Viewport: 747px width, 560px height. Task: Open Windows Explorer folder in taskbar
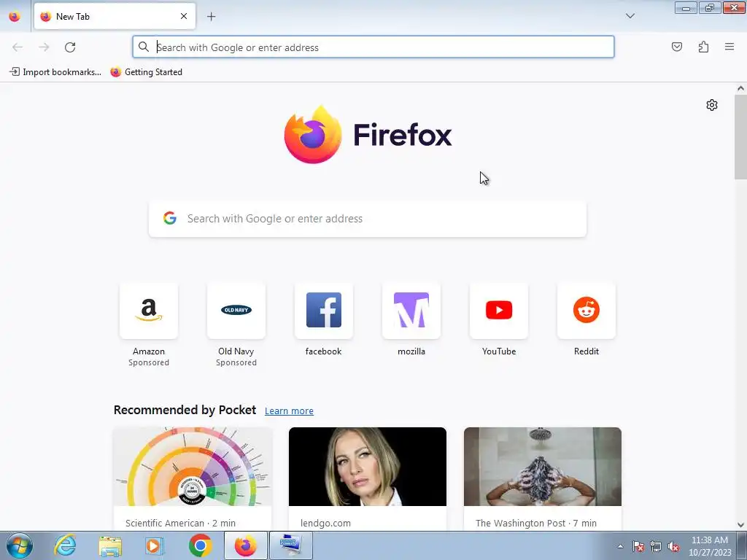[x=110, y=545]
